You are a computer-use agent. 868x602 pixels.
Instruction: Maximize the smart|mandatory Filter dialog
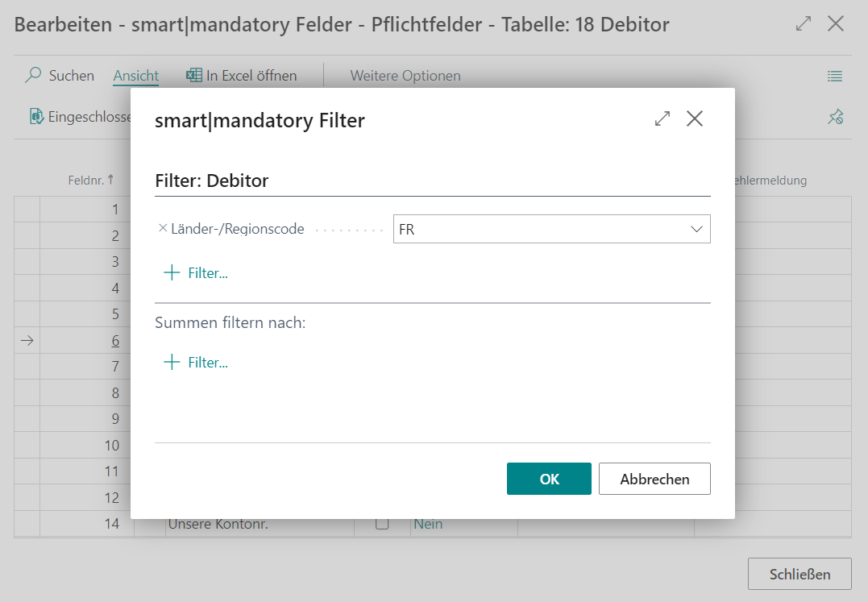click(662, 118)
